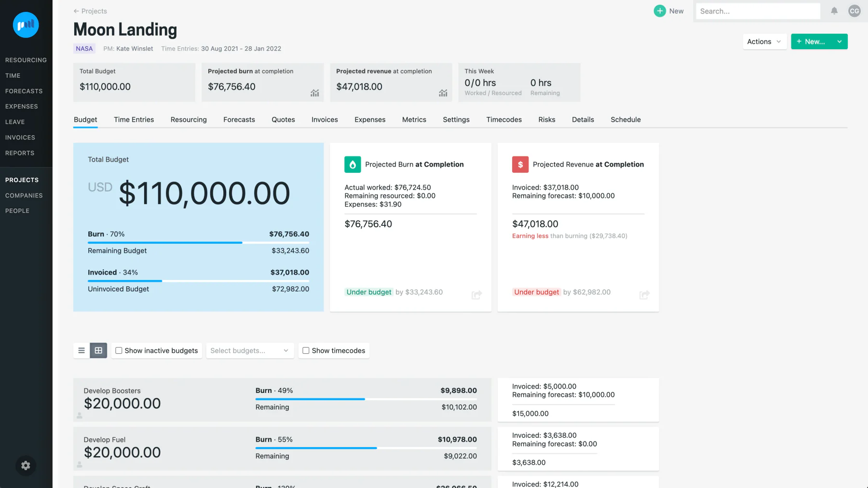Click the New button beside search
This screenshot has width=868, height=488.
tap(668, 11)
